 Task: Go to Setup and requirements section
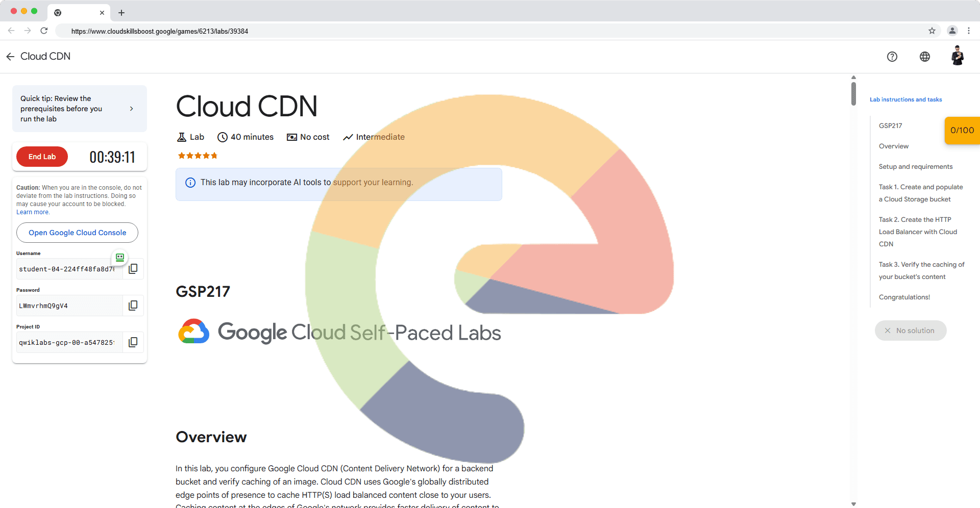915,167
